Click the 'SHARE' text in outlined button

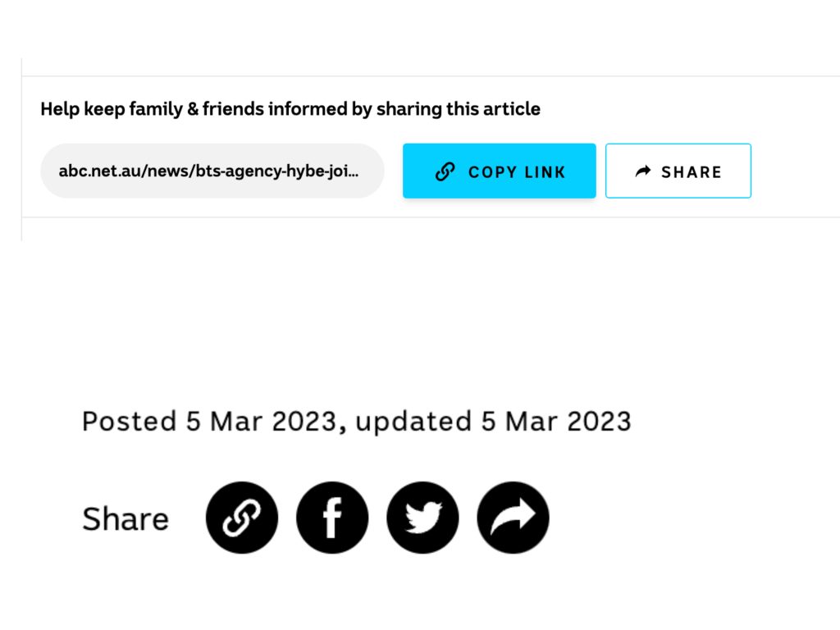(691, 172)
